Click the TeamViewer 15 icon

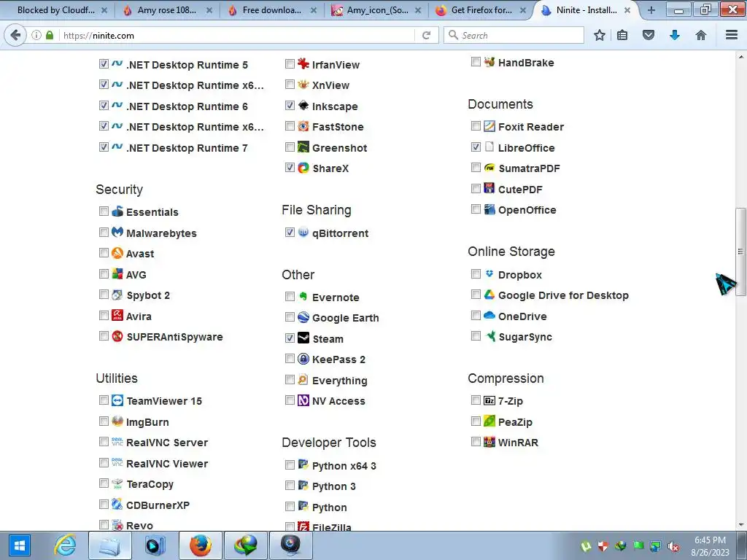tap(117, 400)
